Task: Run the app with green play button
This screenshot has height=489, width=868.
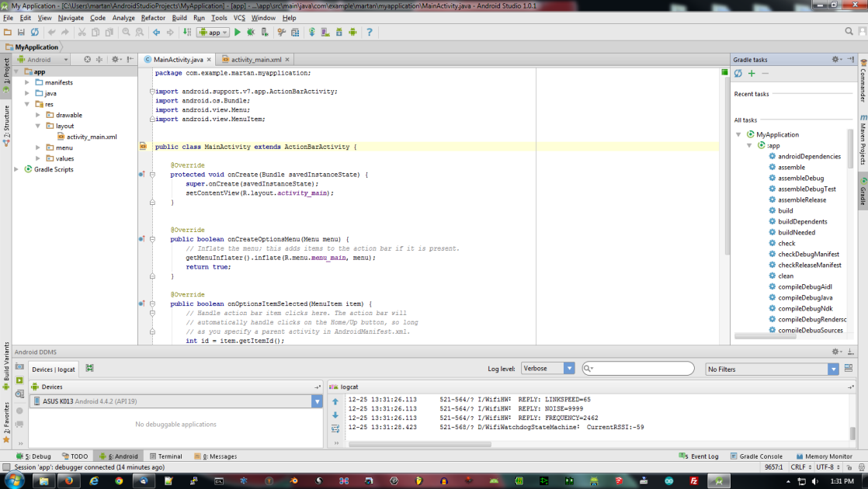Action: (238, 32)
